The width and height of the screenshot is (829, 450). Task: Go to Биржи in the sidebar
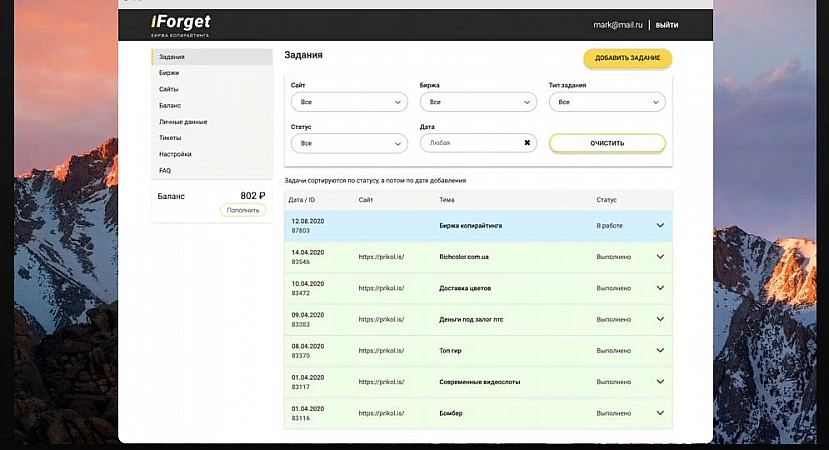coord(169,73)
